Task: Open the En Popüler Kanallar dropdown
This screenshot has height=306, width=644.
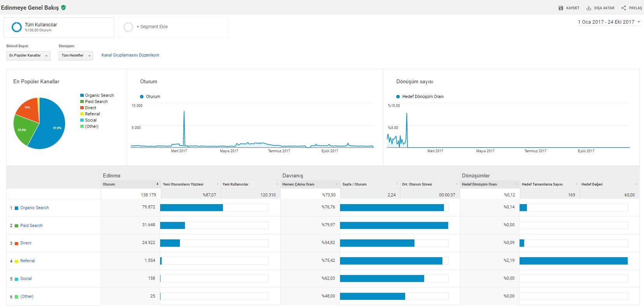Action: click(x=28, y=55)
